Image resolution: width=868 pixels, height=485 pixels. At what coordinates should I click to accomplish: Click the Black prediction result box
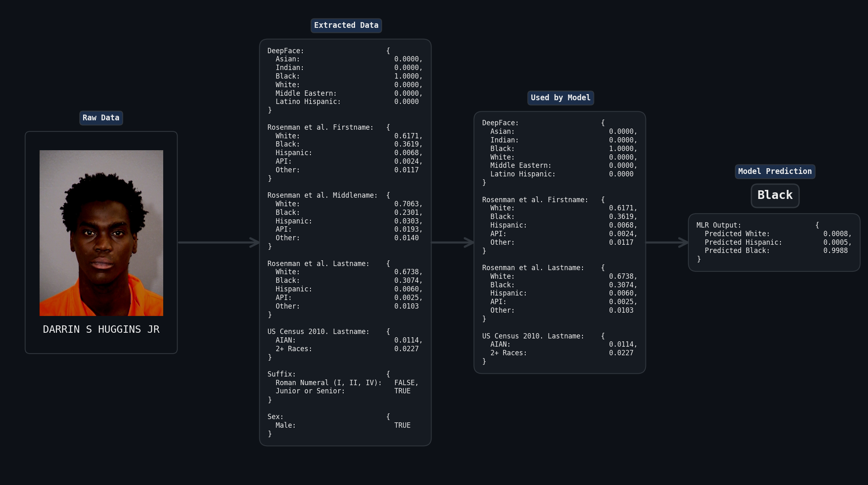click(x=774, y=195)
